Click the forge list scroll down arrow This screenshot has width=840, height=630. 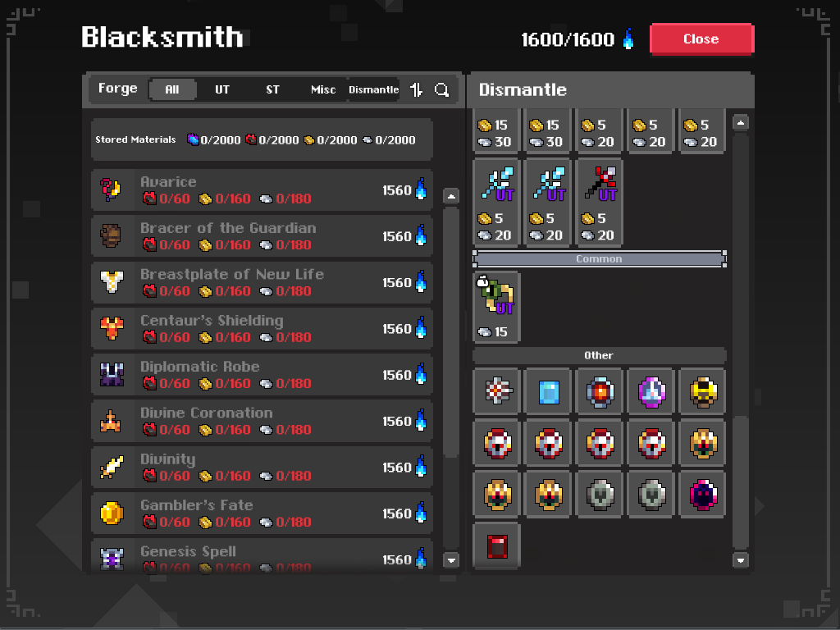coord(451,560)
